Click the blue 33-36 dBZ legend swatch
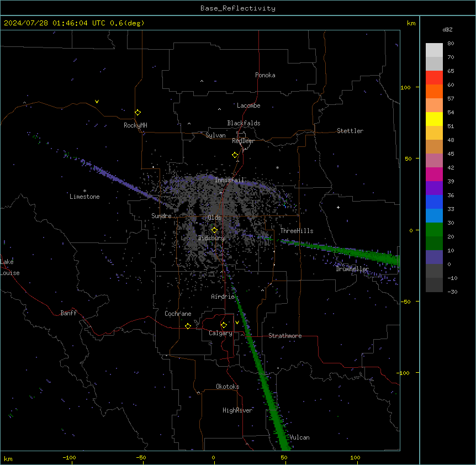Viewport: 476px width, 465px height. click(x=434, y=202)
